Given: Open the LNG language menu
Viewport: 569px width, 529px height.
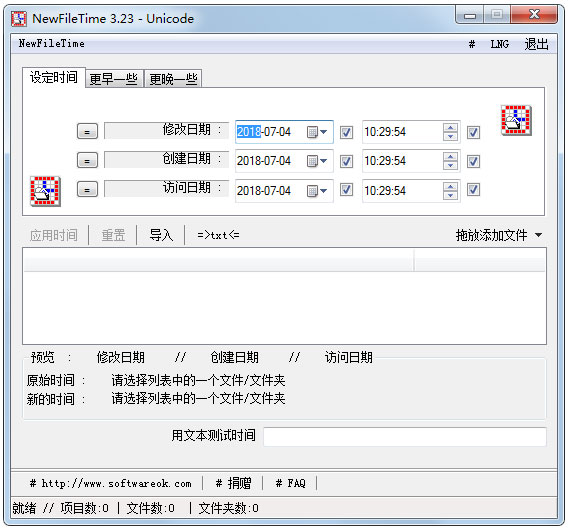Looking at the screenshot, I should (x=499, y=44).
